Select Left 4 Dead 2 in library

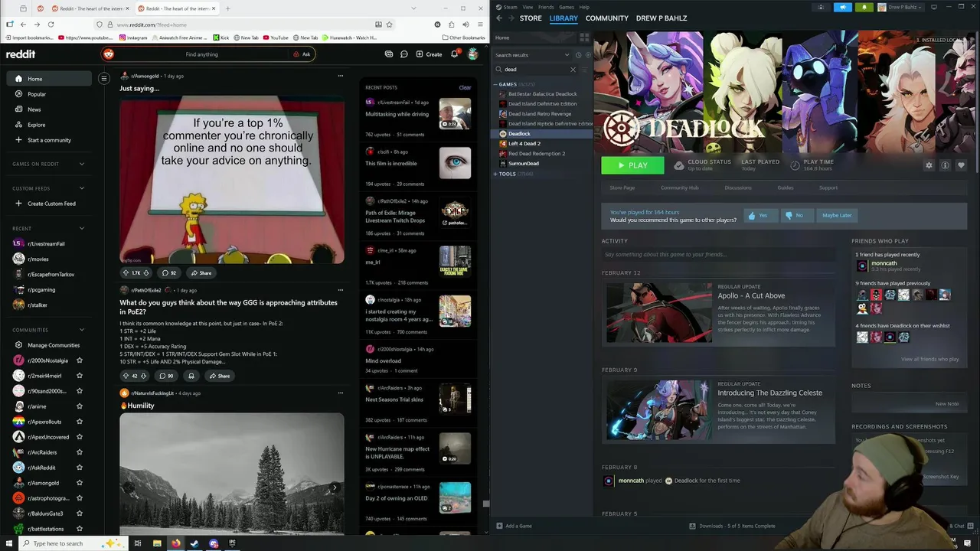point(524,144)
